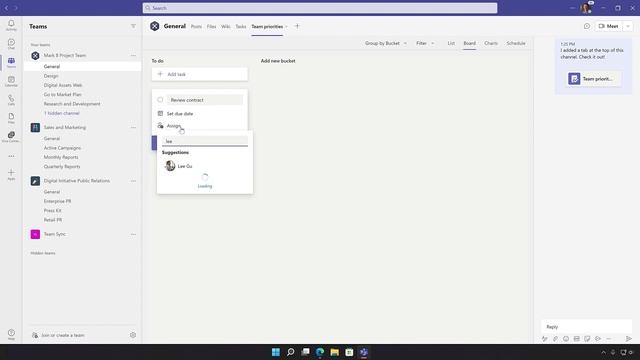Click Join or create a team
The image size is (640, 360).
(62, 335)
